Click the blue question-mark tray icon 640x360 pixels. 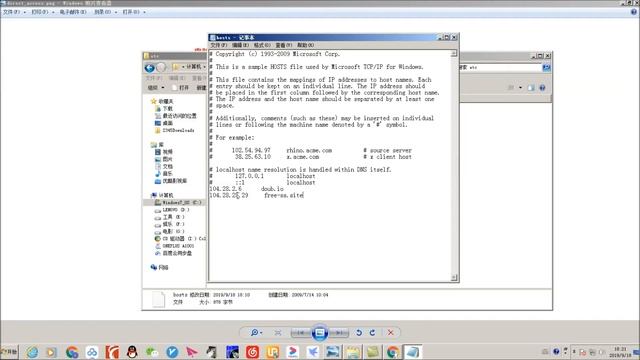click(556, 351)
